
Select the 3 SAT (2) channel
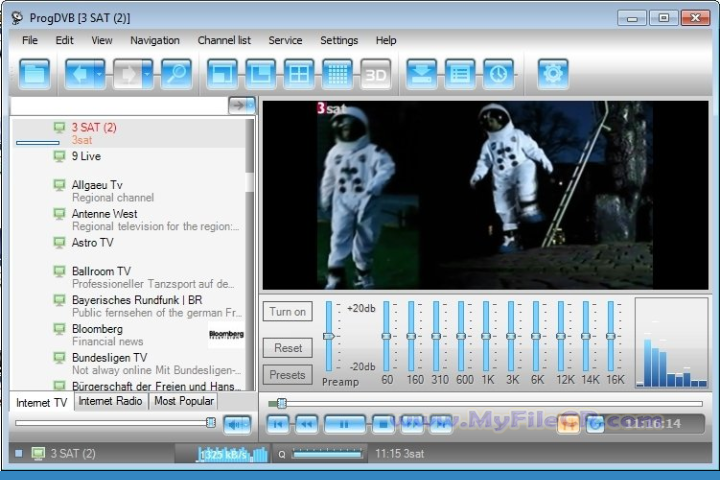(129, 133)
